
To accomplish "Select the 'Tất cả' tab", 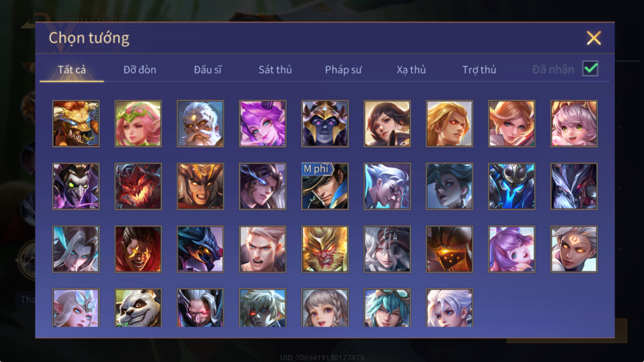I will [72, 69].
